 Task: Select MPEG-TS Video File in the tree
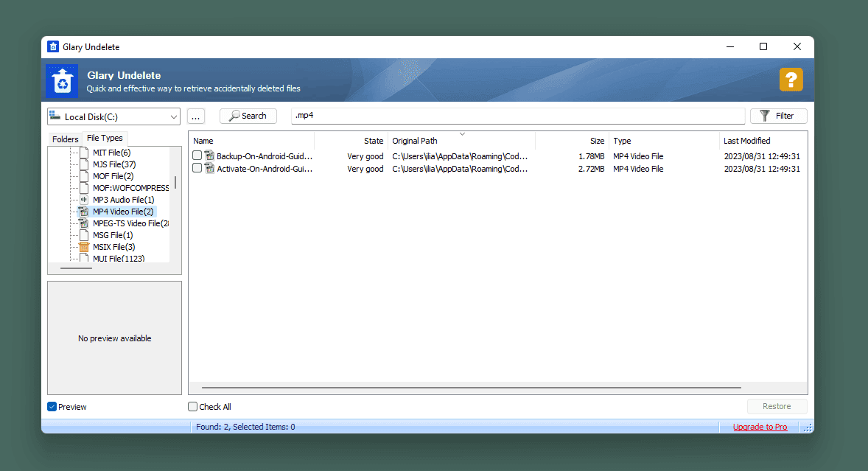[x=130, y=223]
